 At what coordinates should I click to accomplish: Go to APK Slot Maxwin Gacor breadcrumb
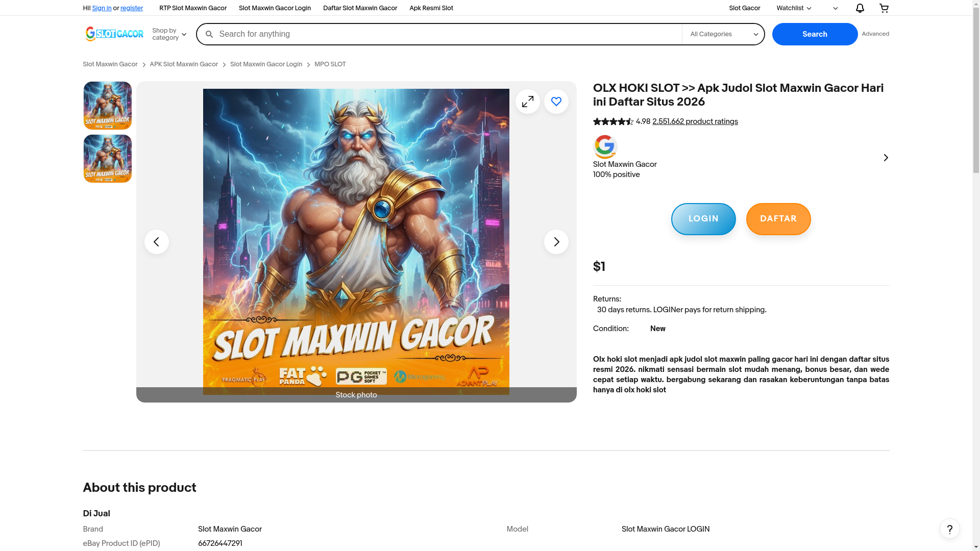coord(184,64)
